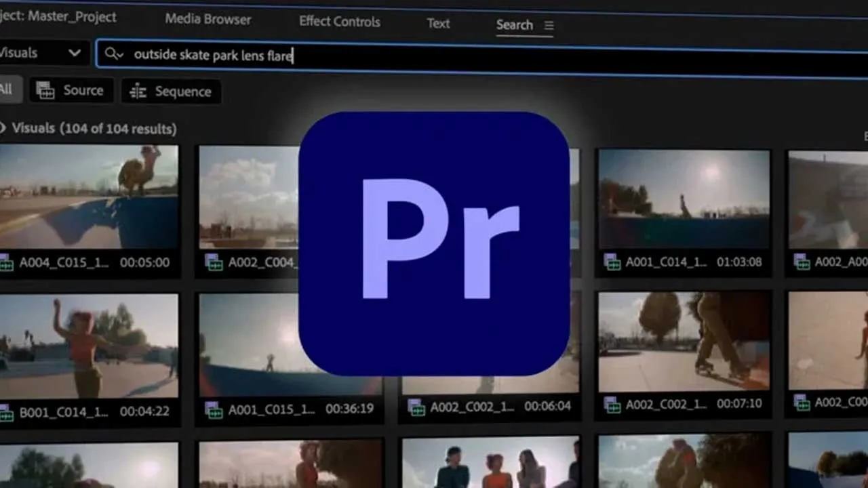Select the A002_C004 clip thumbnail
This screenshot has height=488, width=868.
[x=249, y=197]
